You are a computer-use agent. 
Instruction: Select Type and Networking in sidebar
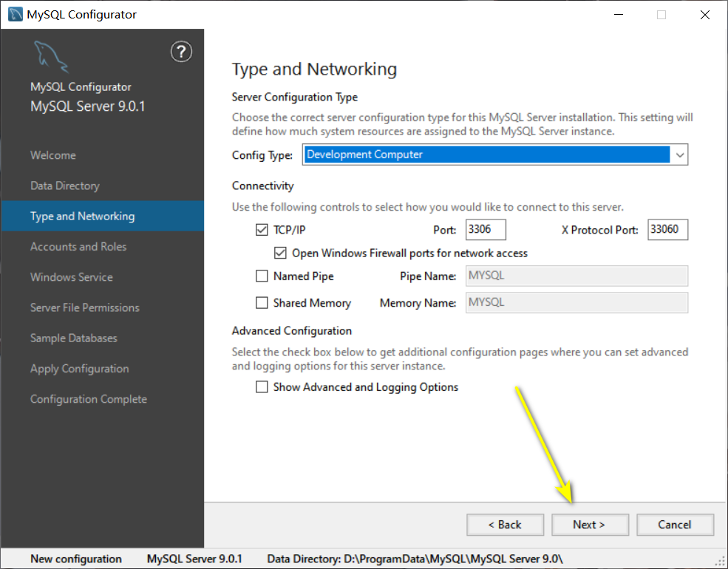(x=102, y=216)
